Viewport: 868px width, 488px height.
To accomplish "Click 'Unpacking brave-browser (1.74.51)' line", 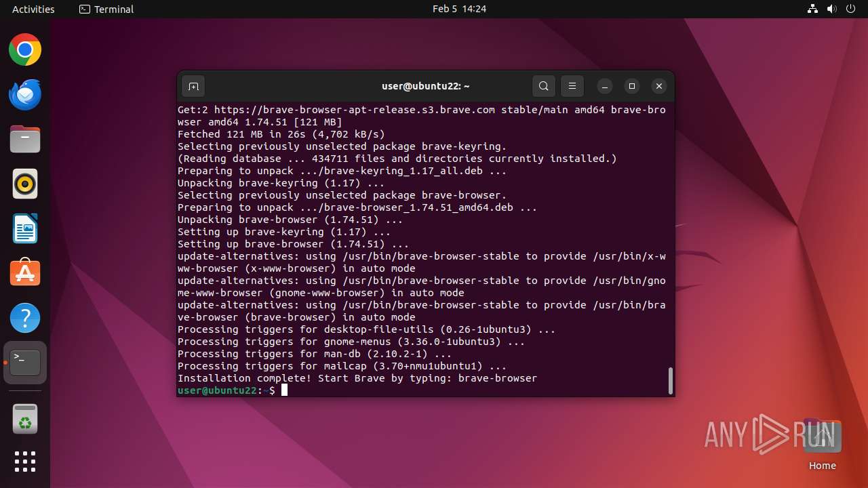I will pyautogui.click(x=290, y=220).
